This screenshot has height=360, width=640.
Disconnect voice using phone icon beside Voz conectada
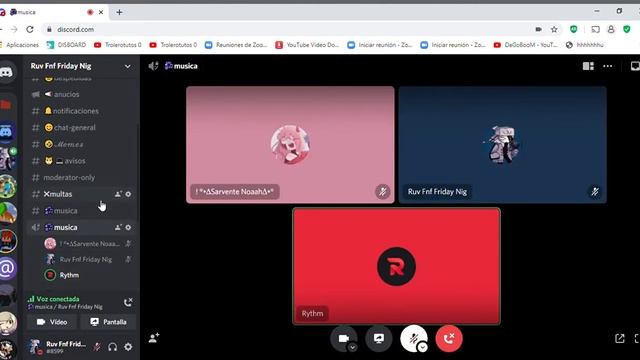pos(128,302)
